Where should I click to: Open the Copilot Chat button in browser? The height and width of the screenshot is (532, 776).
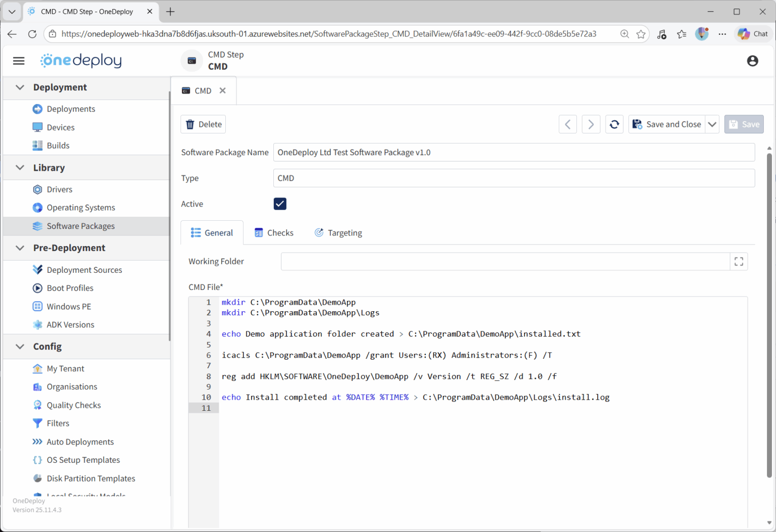tap(753, 34)
